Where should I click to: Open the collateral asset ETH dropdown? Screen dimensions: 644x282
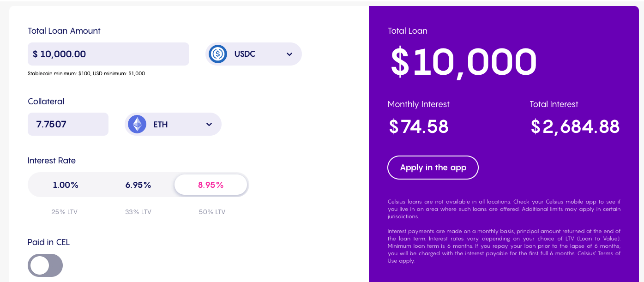[x=173, y=124]
